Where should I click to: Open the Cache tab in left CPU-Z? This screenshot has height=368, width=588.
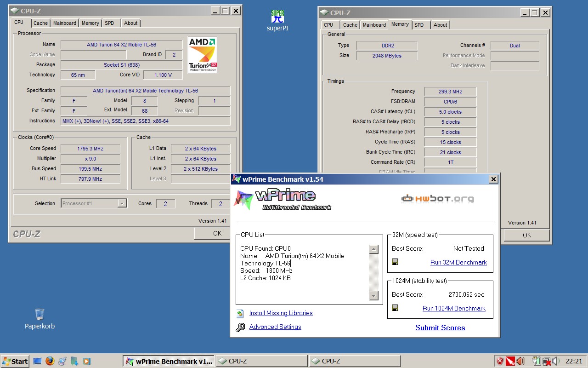pos(40,23)
